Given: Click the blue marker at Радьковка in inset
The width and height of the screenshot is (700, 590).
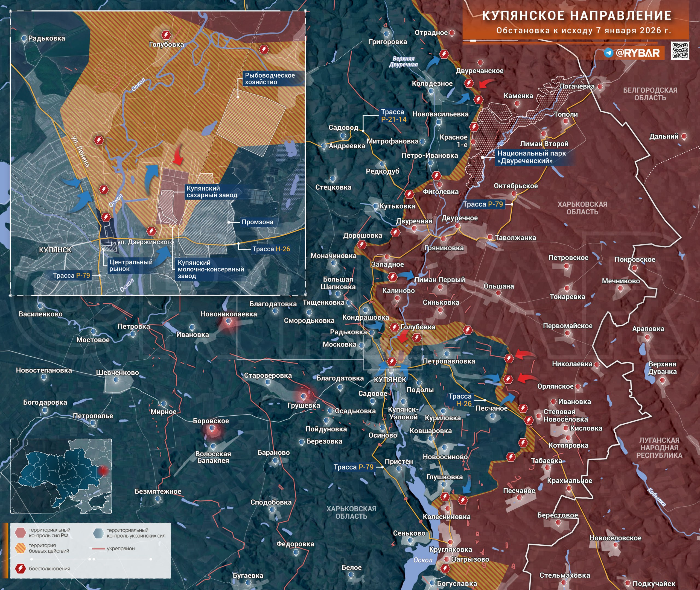Looking at the screenshot, I should [x=24, y=39].
